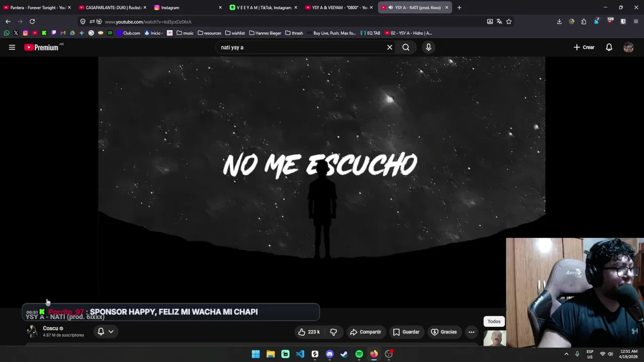Viewport: 644px width, 362px height.
Task: Open the account avatar menu
Action: click(x=628, y=47)
